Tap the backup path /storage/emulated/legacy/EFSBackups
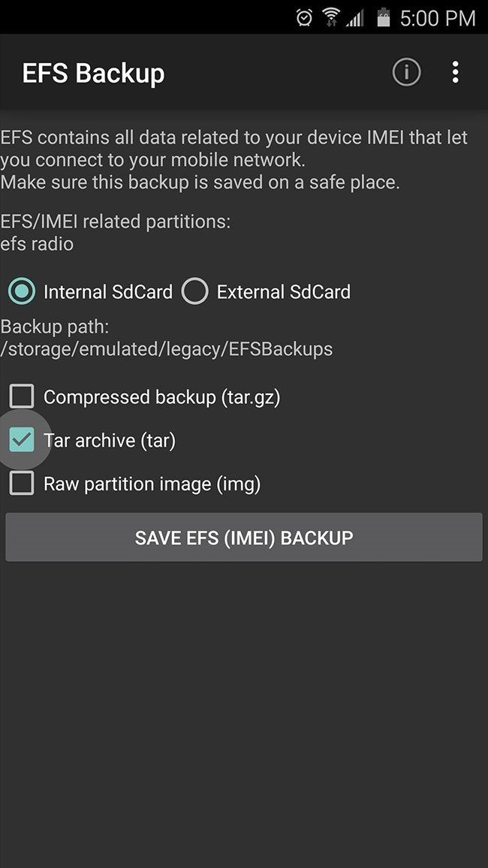This screenshot has height=868, width=488. point(167,350)
